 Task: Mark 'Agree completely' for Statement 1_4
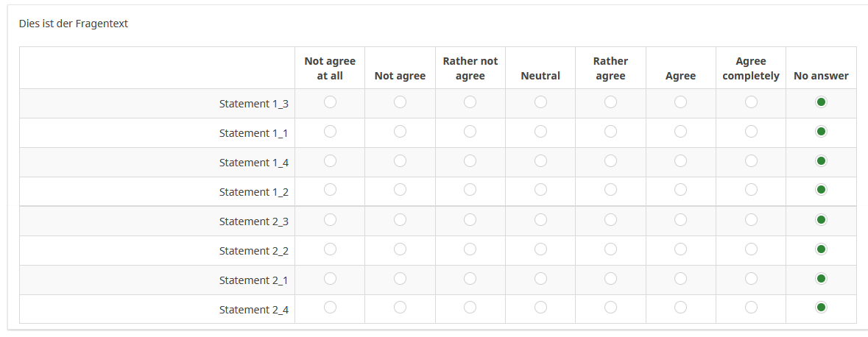[751, 161]
